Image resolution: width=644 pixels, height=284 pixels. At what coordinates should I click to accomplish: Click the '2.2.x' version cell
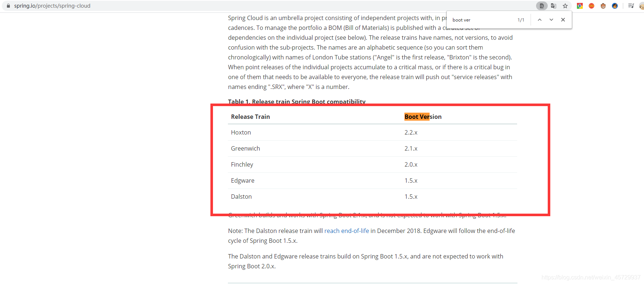411,132
